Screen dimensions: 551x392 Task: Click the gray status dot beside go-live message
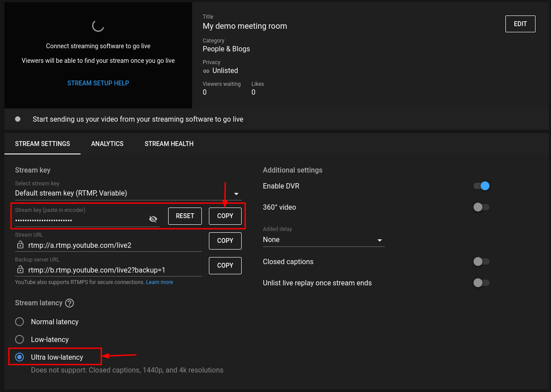[18, 119]
